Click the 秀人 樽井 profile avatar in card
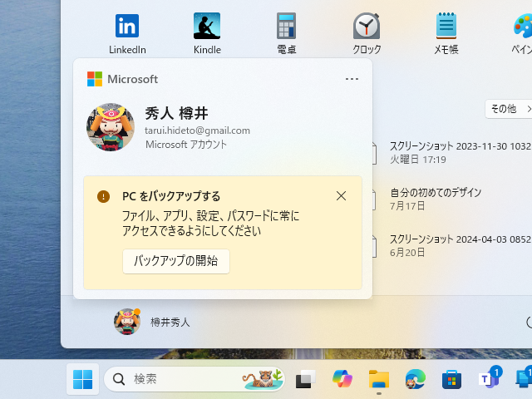532x399 pixels. click(x=111, y=127)
